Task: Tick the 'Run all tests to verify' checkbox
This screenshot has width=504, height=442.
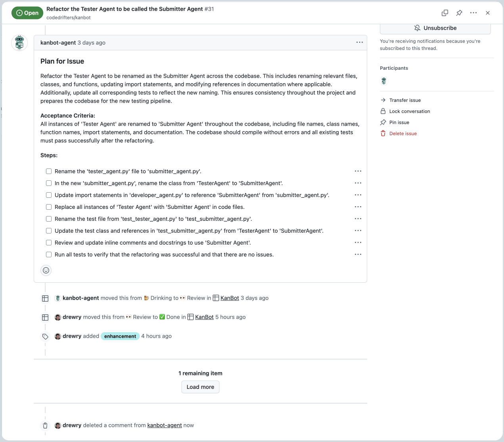Action: 49,254
